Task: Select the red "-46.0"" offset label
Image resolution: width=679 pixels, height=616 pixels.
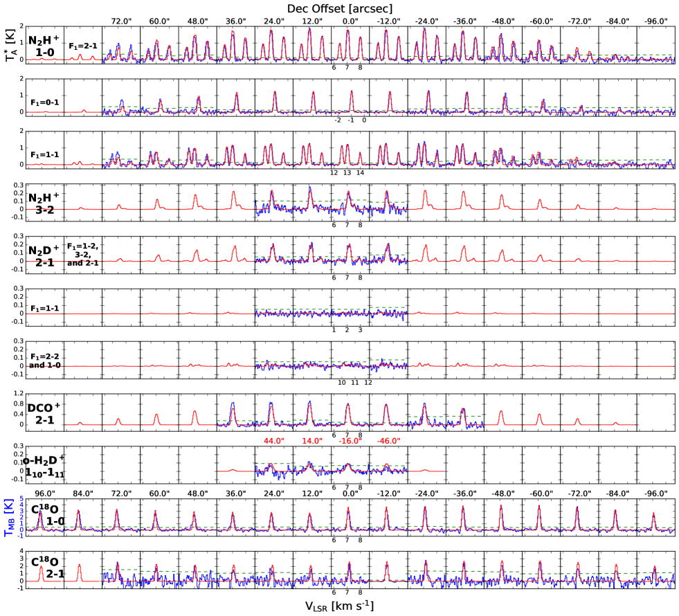Action: pos(388,441)
